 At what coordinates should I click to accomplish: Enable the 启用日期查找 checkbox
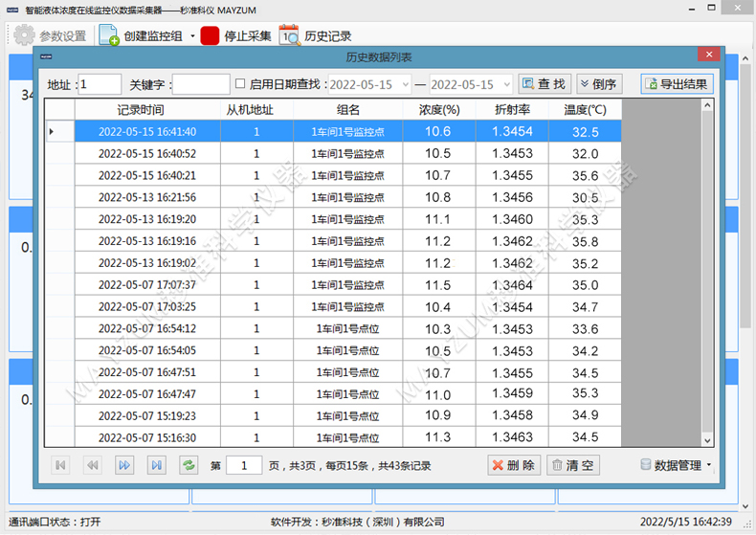pyautogui.click(x=241, y=84)
